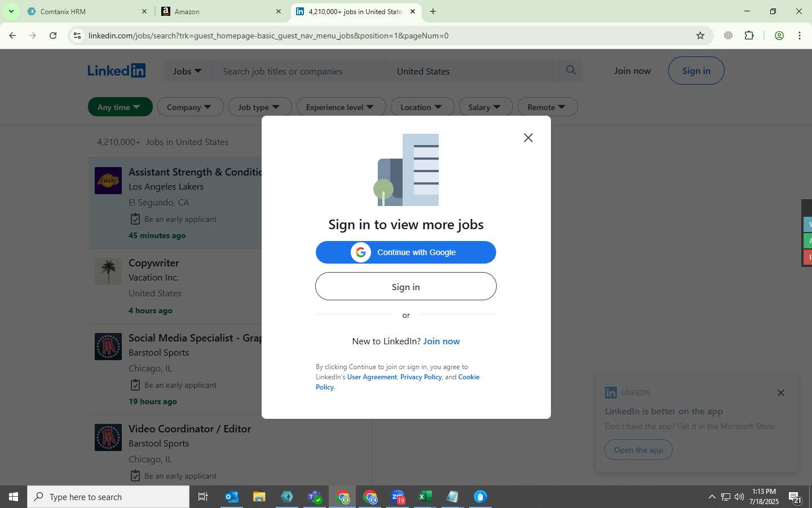The height and width of the screenshot is (508, 812).
Task: Expand the Company filter
Action: pos(190,107)
